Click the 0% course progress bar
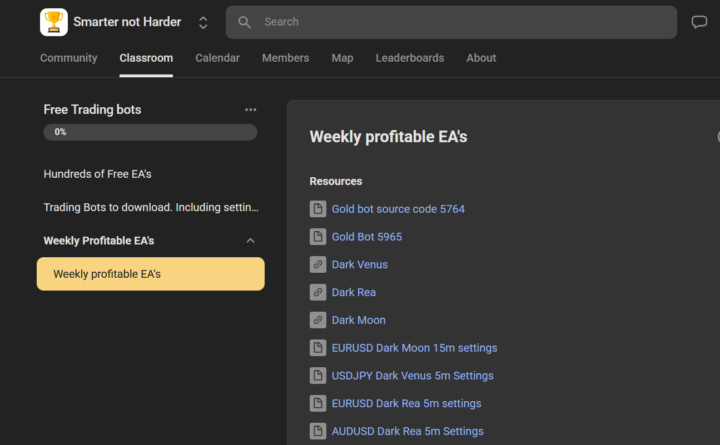The image size is (720, 445). pyautogui.click(x=150, y=132)
